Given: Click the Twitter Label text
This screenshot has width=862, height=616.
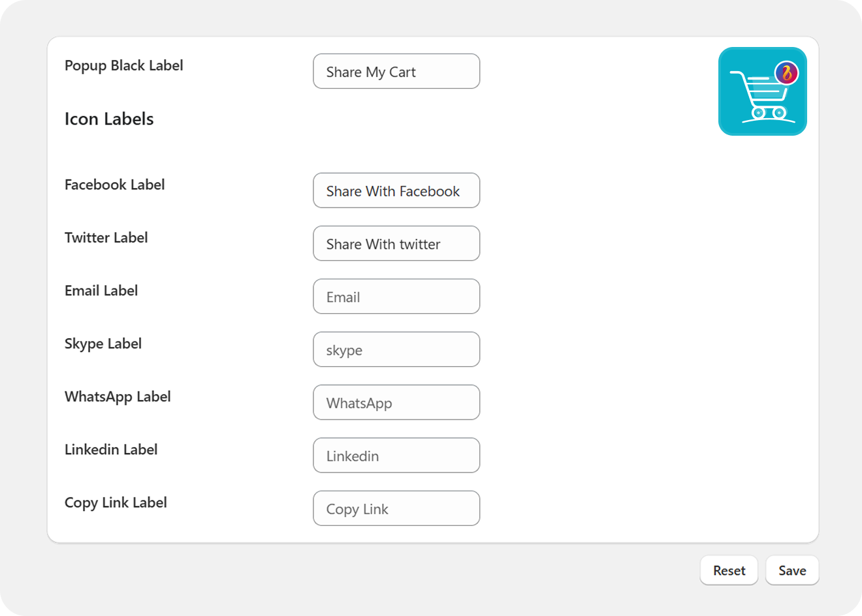Looking at the screenshot, I should [106, 238].
